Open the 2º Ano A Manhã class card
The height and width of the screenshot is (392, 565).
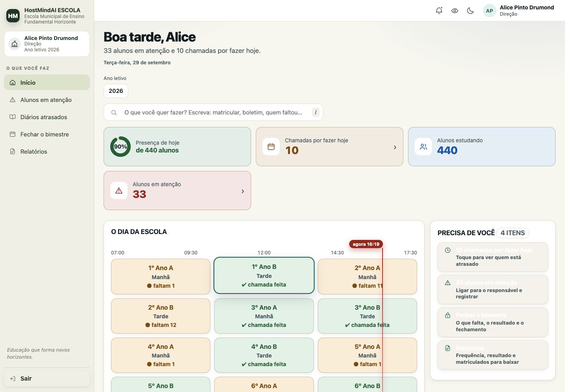click(x=367, y=276)
